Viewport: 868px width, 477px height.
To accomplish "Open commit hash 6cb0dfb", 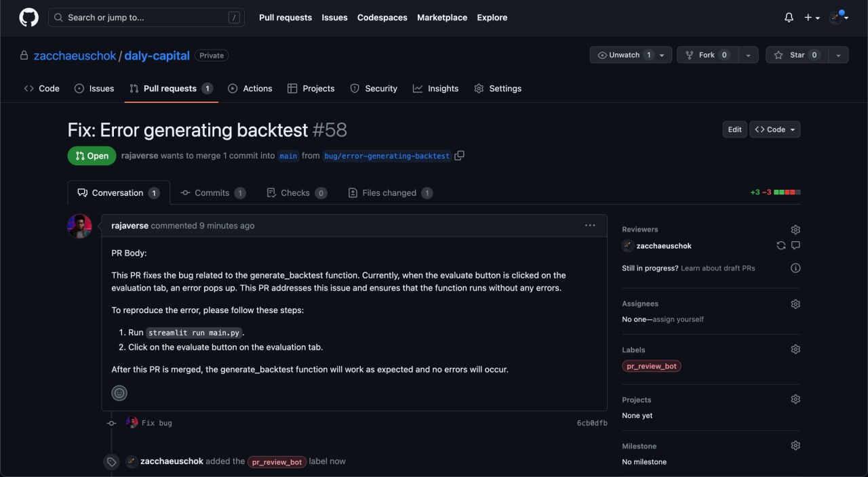I will tap(592, 423).
